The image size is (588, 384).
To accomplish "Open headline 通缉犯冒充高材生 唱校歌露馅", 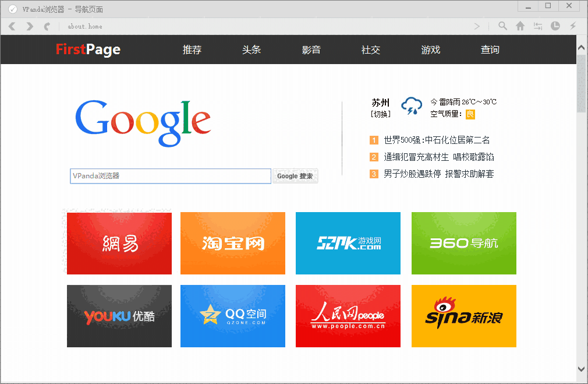I will coord(439,157).
